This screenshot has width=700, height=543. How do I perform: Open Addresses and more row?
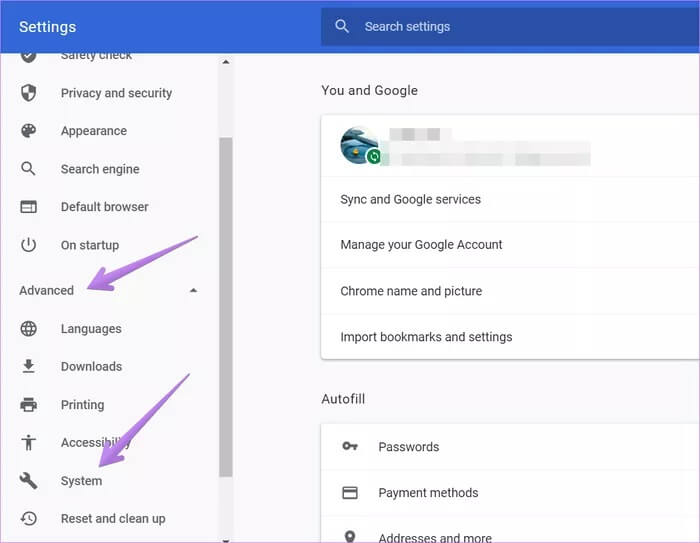coord(510,530)
